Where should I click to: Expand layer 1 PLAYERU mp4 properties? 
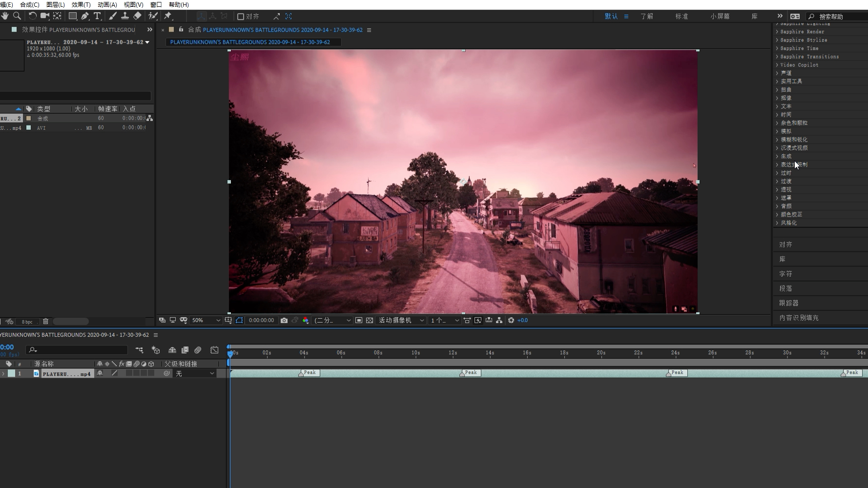click(x=3, y=373)
